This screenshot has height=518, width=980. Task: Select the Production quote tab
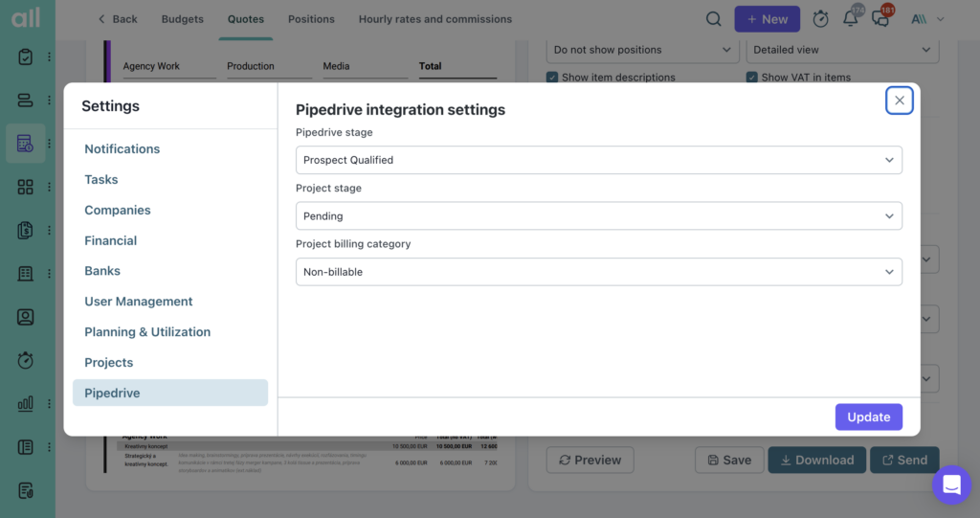coord(251,66)
